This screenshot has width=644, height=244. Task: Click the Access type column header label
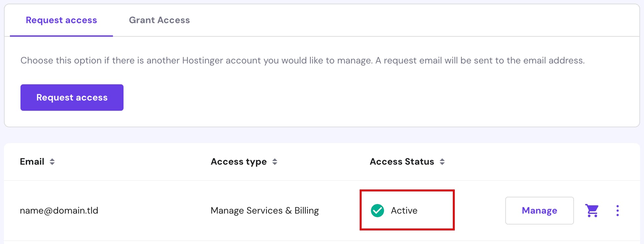(x=238, y=162)
